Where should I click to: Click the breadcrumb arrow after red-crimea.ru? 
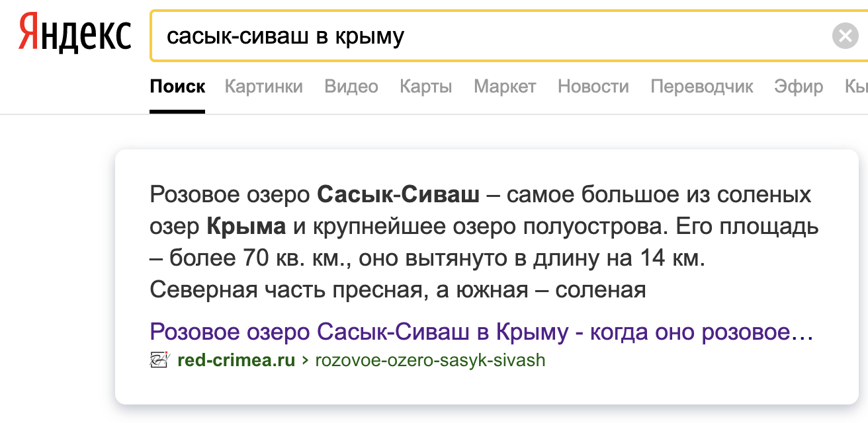click(306, 361)
